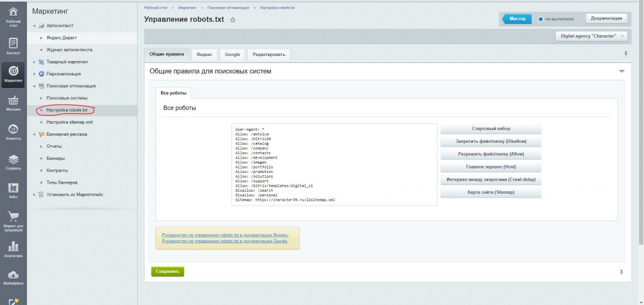Open the Магазин cart icon
The width and height of the screenshot is (644, 305).
(x=13, y=104)
